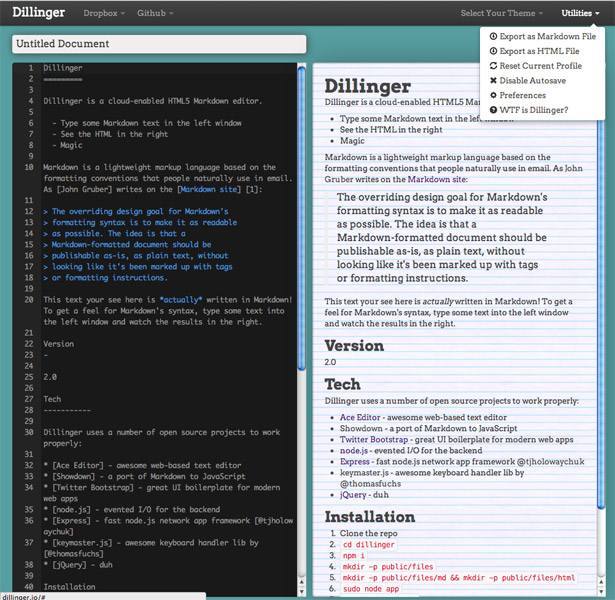Screen dimensions: 615x600
Task: Open the Select Your Theme dropdown
Action: [502, 13]
